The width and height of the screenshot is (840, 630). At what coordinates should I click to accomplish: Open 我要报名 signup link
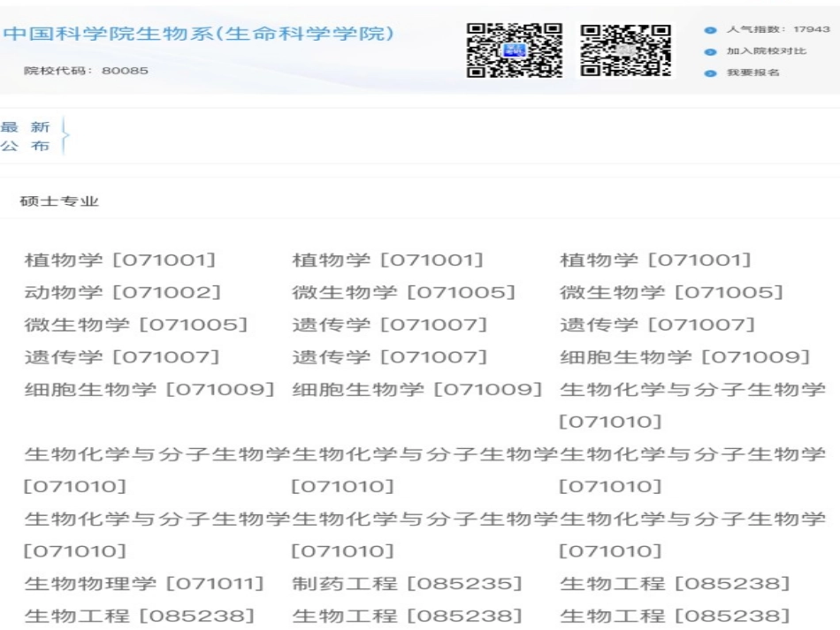(752, 72)
